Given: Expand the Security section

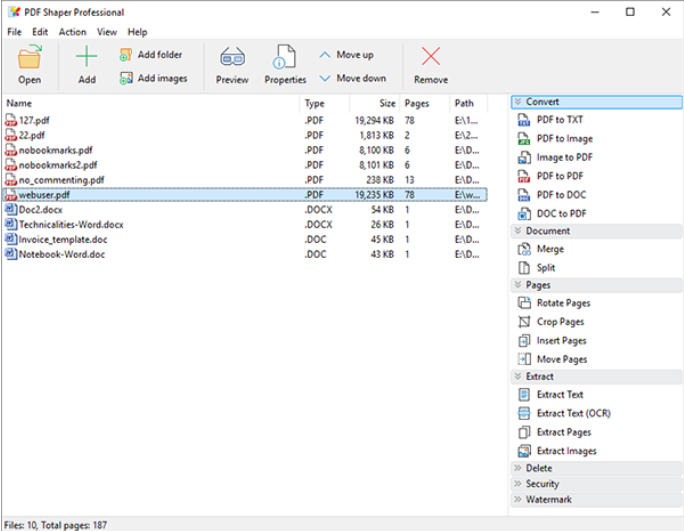Looking at the screenshot, I should (542, 484).
